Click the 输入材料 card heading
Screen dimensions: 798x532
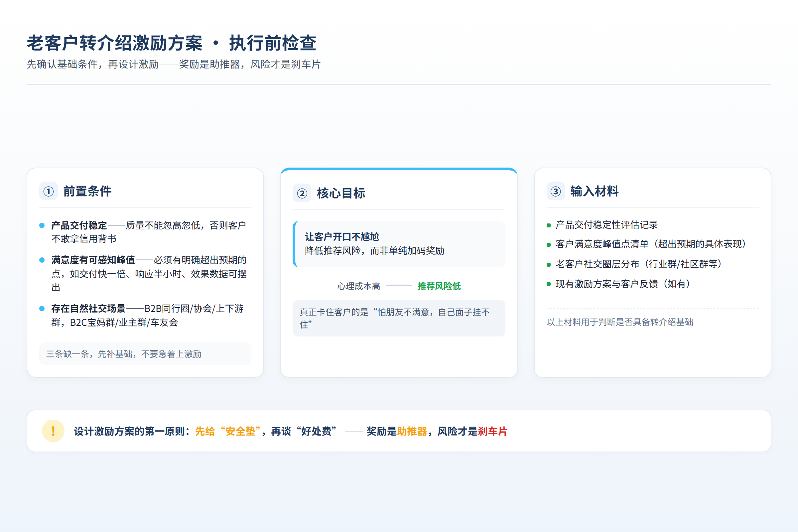point(595,192)
